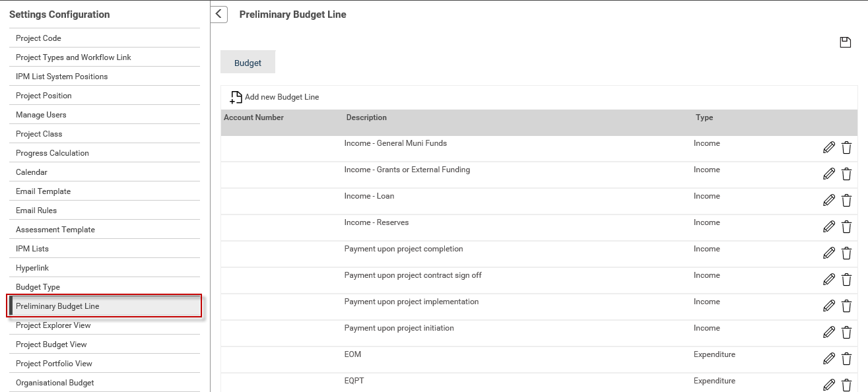Screen dimensions: 868x392
Task: Click the Account Number column header
Action: tap(253, 117)
